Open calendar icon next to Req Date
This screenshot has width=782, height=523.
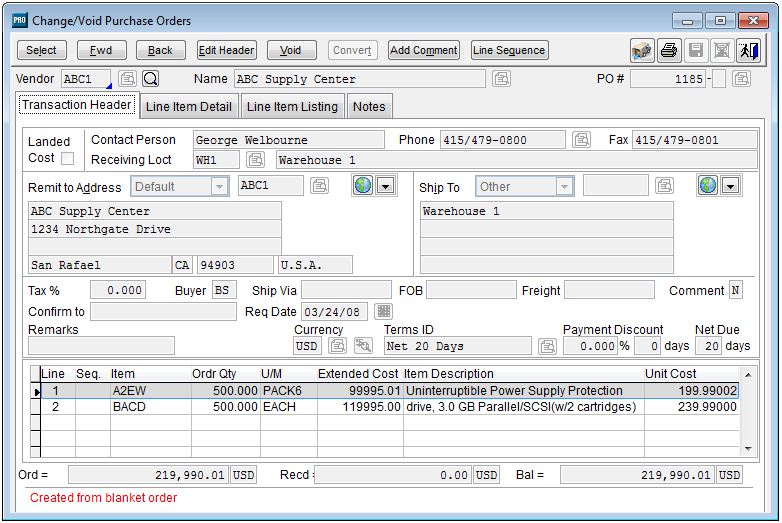384,311
